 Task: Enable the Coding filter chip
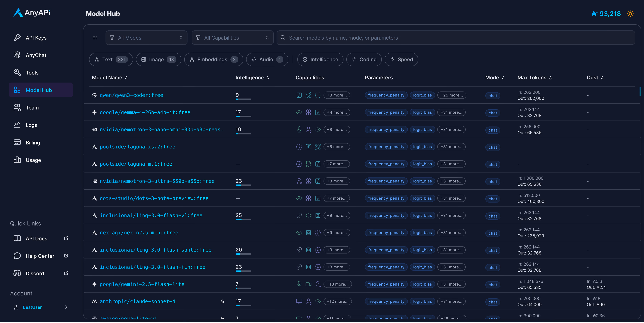(364, 59)
